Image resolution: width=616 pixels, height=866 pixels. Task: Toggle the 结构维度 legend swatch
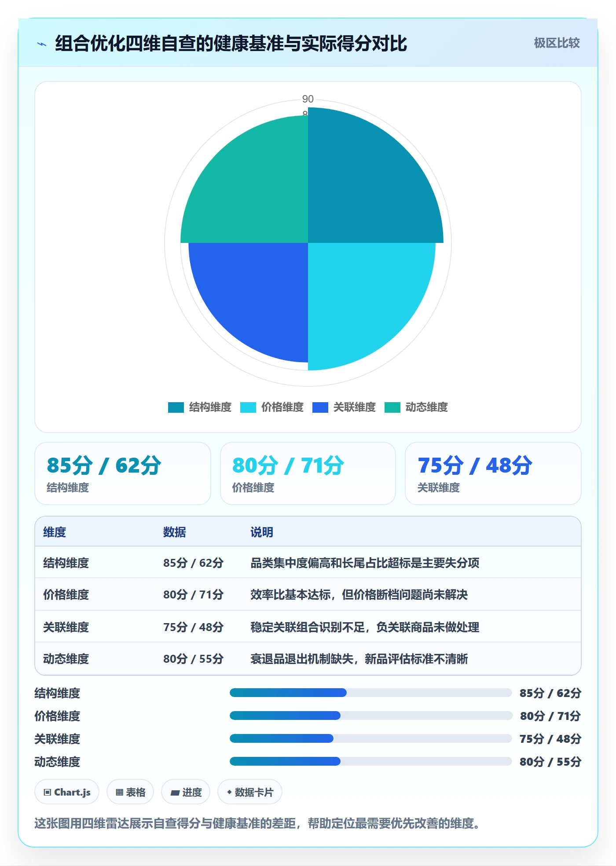click(x=176, y=407)
